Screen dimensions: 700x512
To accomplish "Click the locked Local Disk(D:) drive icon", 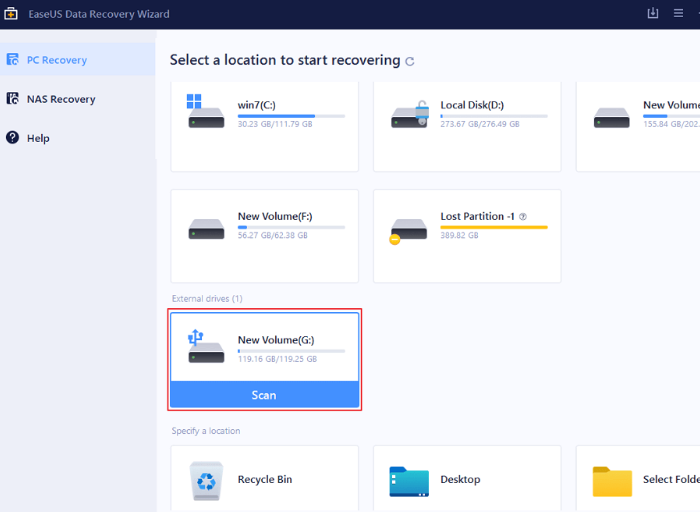I will (410, 110).
